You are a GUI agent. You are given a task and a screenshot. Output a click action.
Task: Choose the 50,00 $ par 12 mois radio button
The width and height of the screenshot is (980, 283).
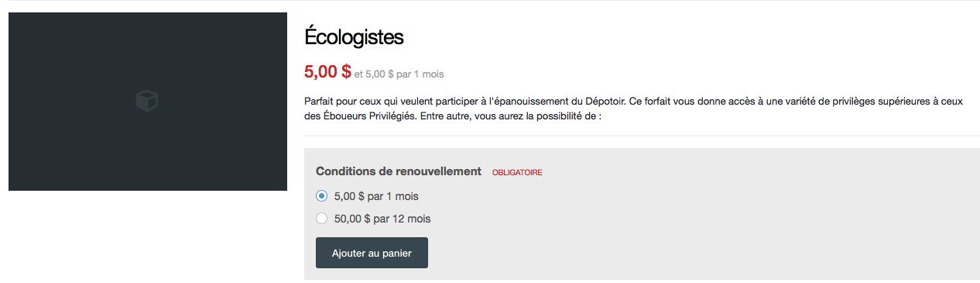point(322,219)
